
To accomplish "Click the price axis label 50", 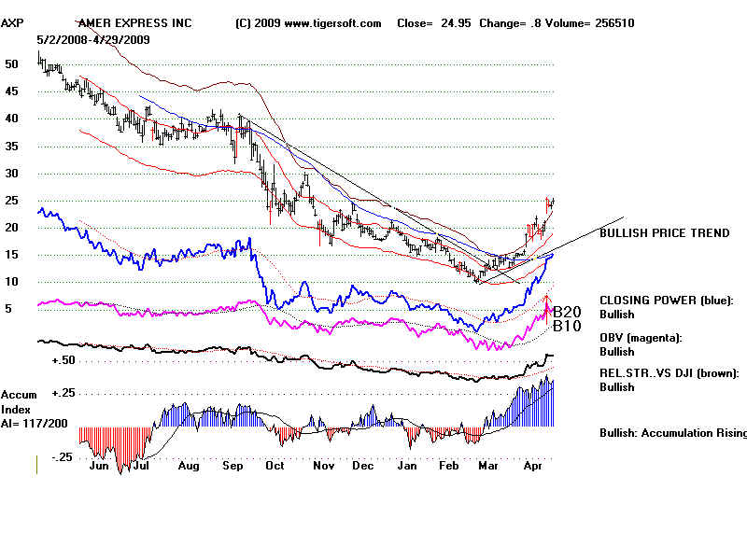I will (x=11, y=64).
